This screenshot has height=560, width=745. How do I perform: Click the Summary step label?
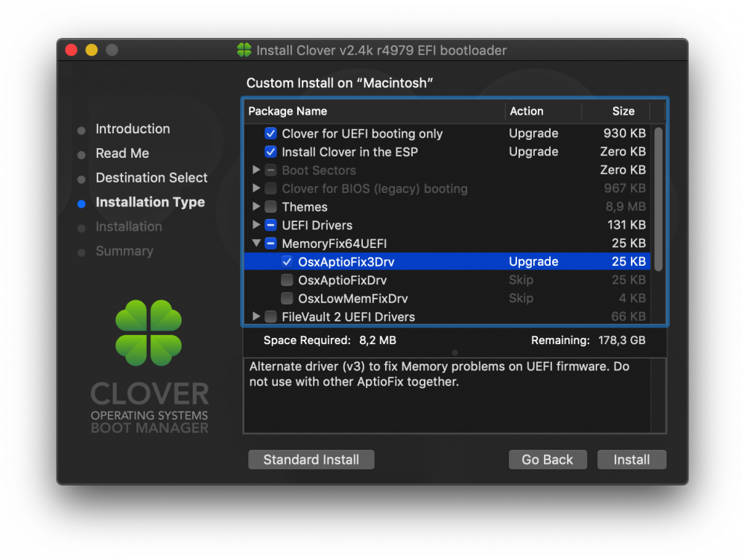pos(124,251)
